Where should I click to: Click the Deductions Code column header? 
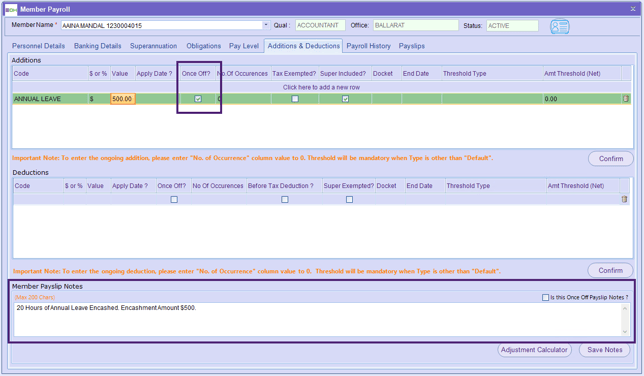[38, 186]
